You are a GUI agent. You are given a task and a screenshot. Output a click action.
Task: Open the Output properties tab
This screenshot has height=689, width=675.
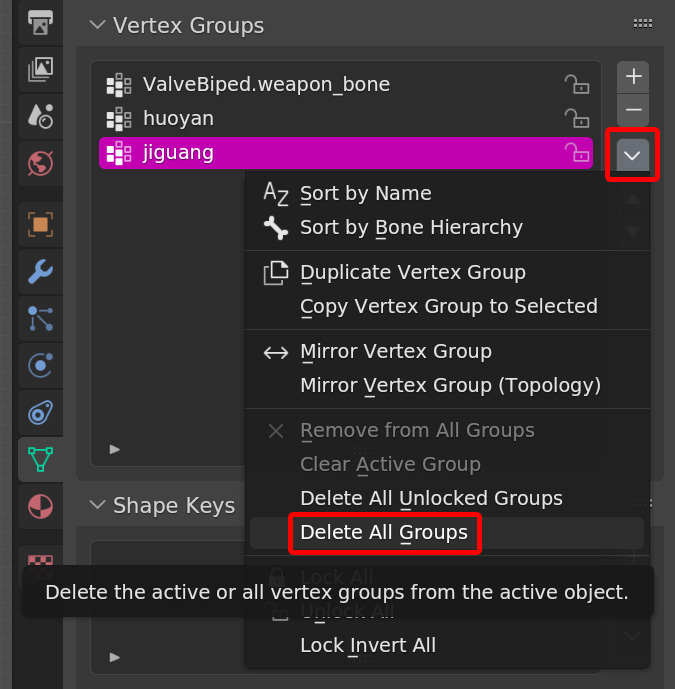click(40, 22)
